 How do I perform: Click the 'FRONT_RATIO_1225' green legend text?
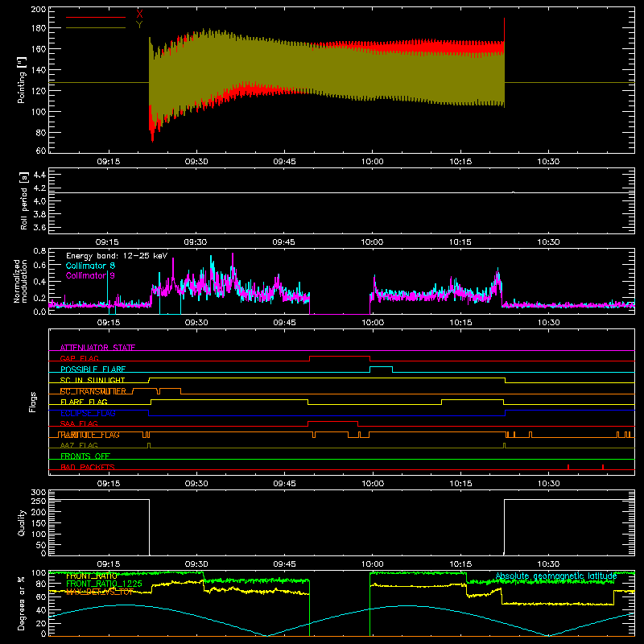click(x=104, y=584)
